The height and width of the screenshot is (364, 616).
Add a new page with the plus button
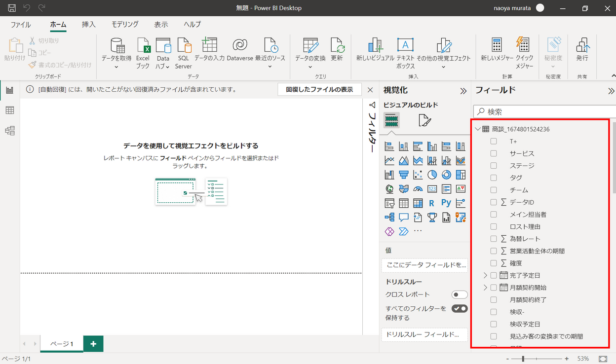pyautogui.click(x=93, y=344)
